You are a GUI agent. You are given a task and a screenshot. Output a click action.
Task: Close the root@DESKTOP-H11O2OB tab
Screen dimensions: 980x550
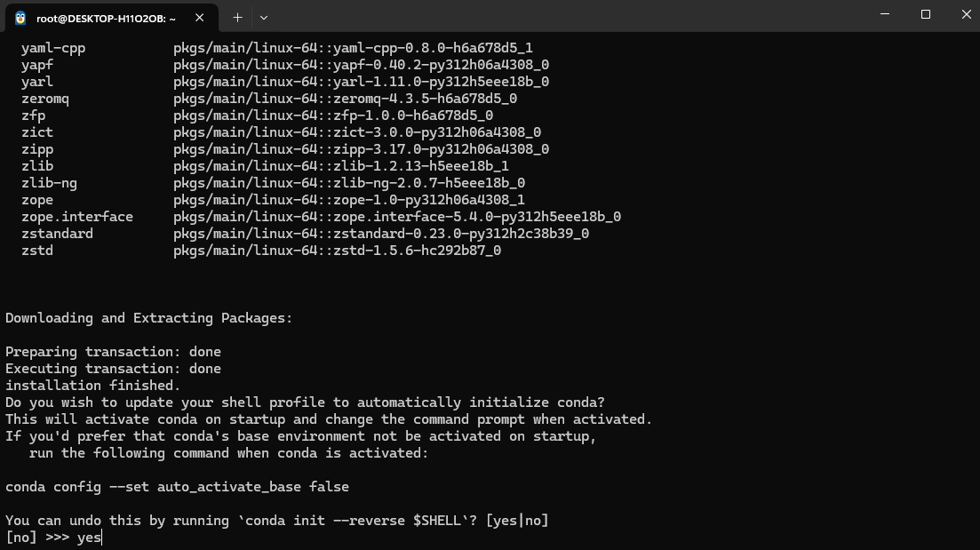pyautogui.click(x=199, y=18)
